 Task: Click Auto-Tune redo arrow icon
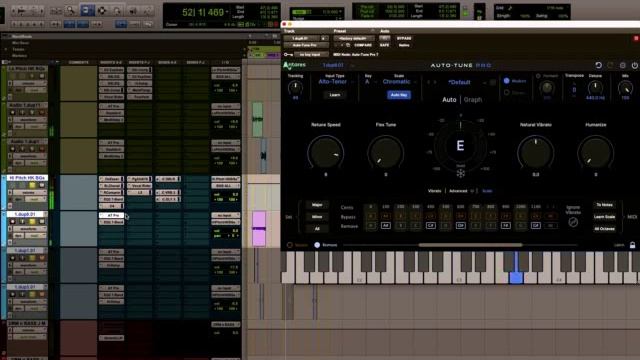610,65
